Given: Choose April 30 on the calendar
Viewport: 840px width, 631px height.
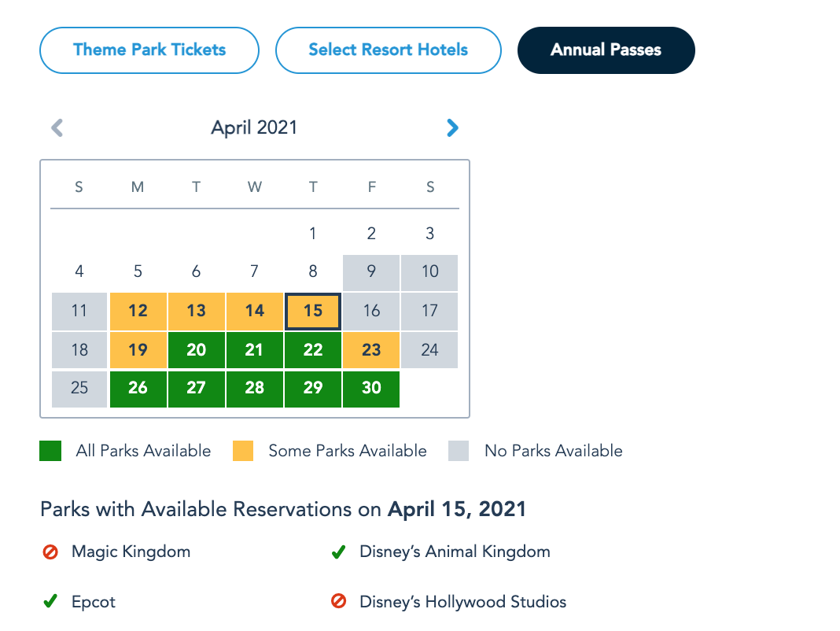Looking at the screenshot, I should tap(371, 389).
